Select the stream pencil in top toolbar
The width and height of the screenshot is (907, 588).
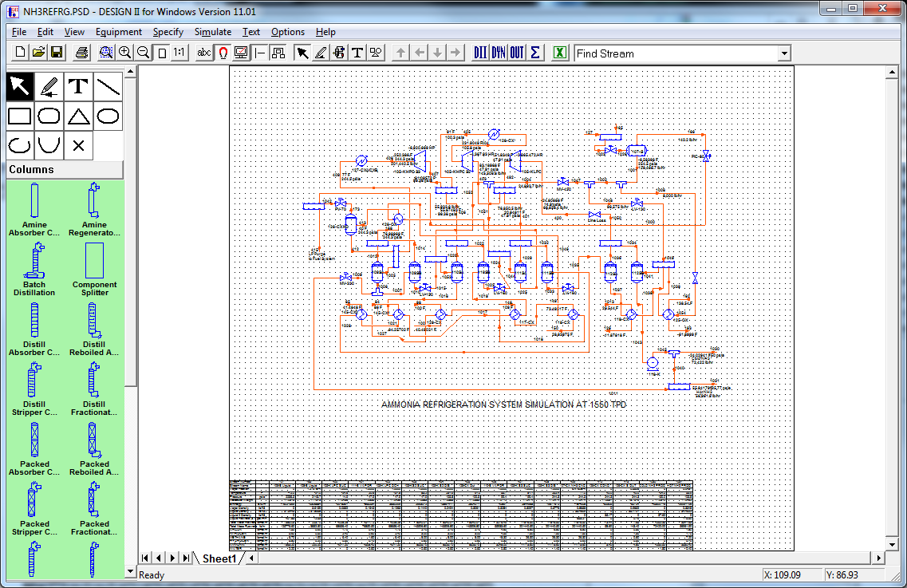[321, 53]
